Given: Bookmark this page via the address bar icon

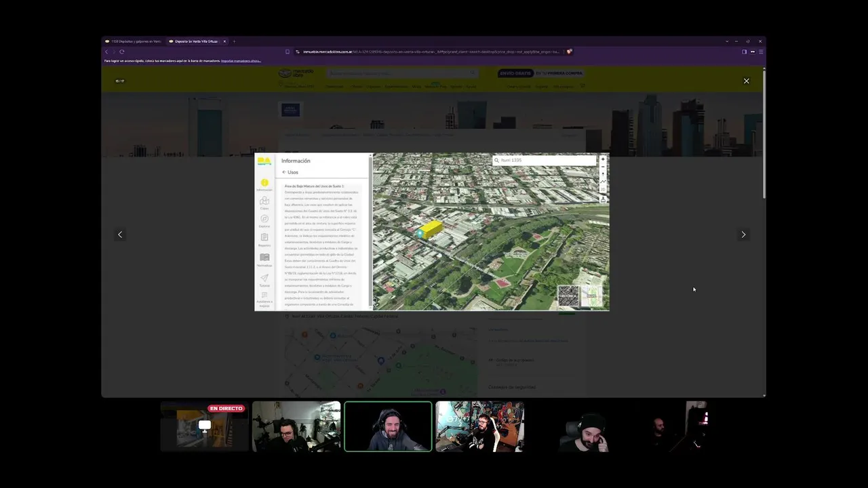Looking at the screenshot, I should [x=288, y=52].
